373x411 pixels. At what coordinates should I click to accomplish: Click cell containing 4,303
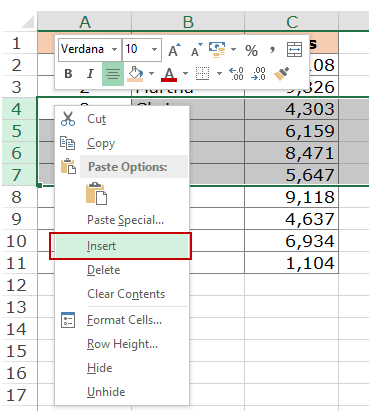point(292,109)
